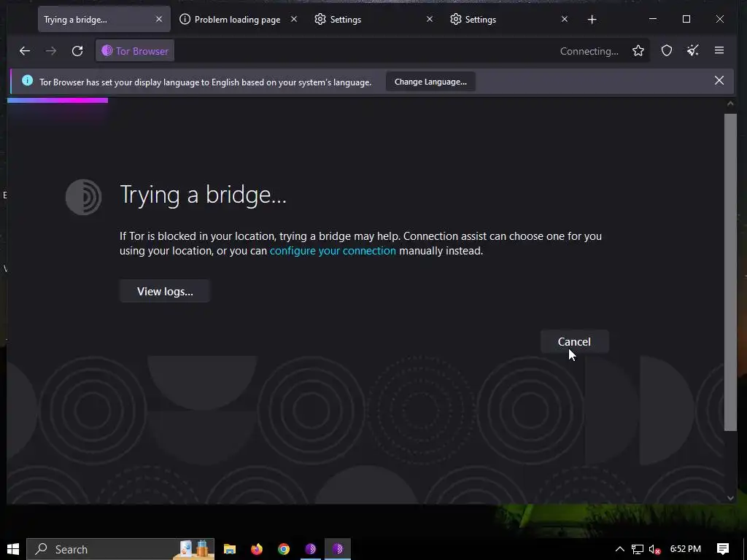The image size is (747, 560).
Task: Click the 'Connecting...' status text
Action: 589,52
